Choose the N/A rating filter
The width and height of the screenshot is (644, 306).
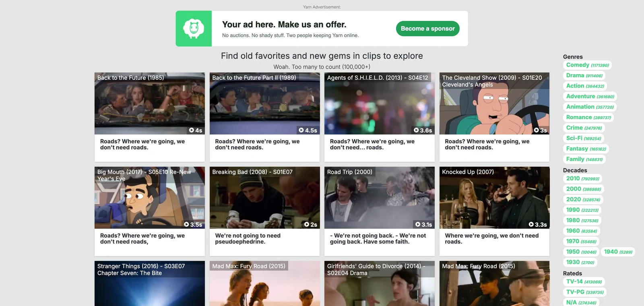pos(581,302)
